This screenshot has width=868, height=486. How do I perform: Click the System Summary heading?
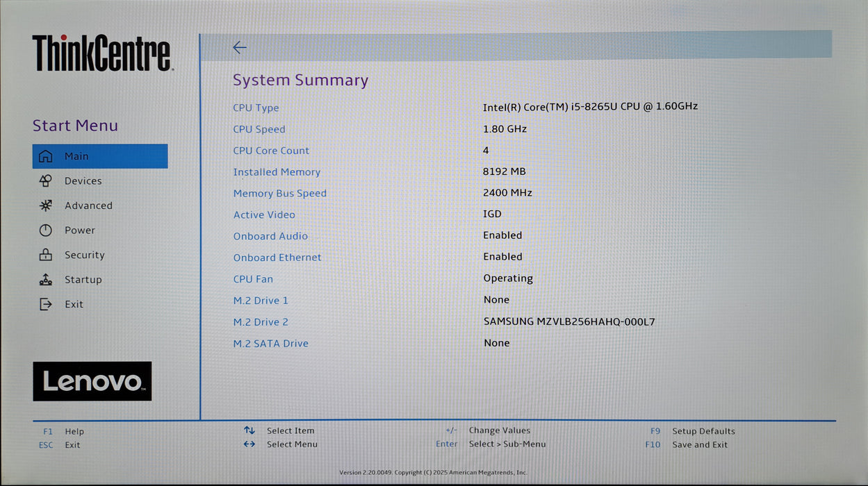coord(300,81)
